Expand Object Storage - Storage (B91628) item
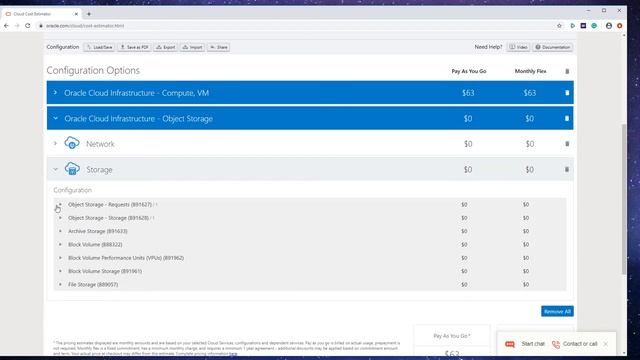The width and height of the screenshot is (640, 360). coord(60,218)
